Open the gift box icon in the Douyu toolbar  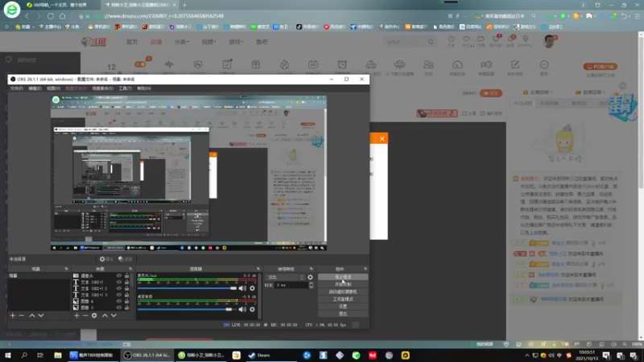[x=255, y=64]
